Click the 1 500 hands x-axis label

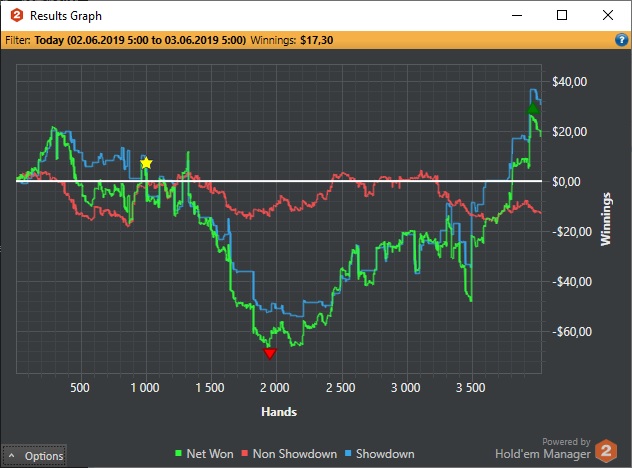tap(210, 388)
